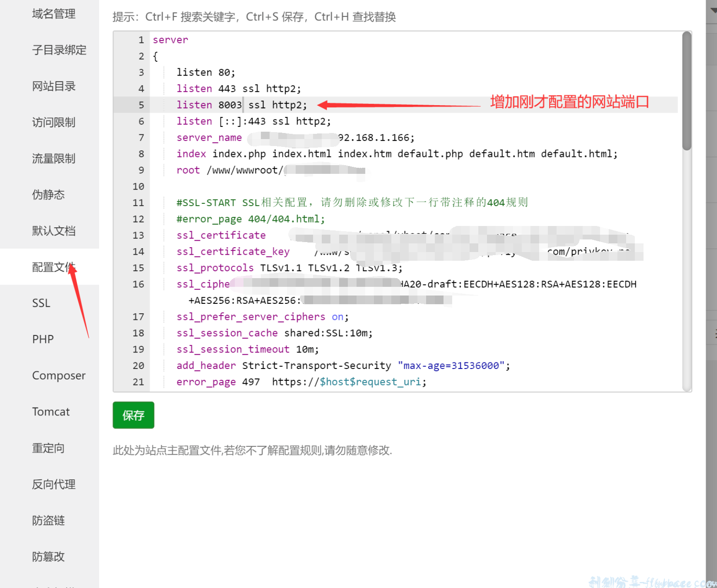Click the server_name line in editor
Viewport: 717px width, 588px height.
tap(209, 138)
